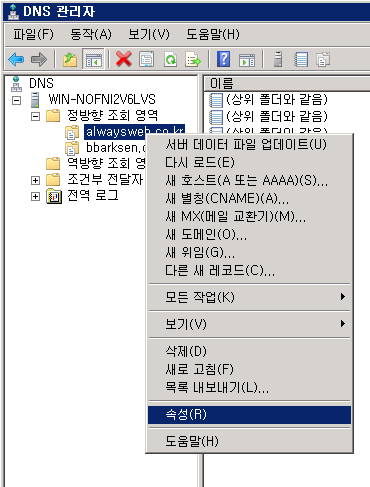Screen dimensions: 370x487
Task: Select 새 도메인(O)...
Action: click(x=249, y=235)
